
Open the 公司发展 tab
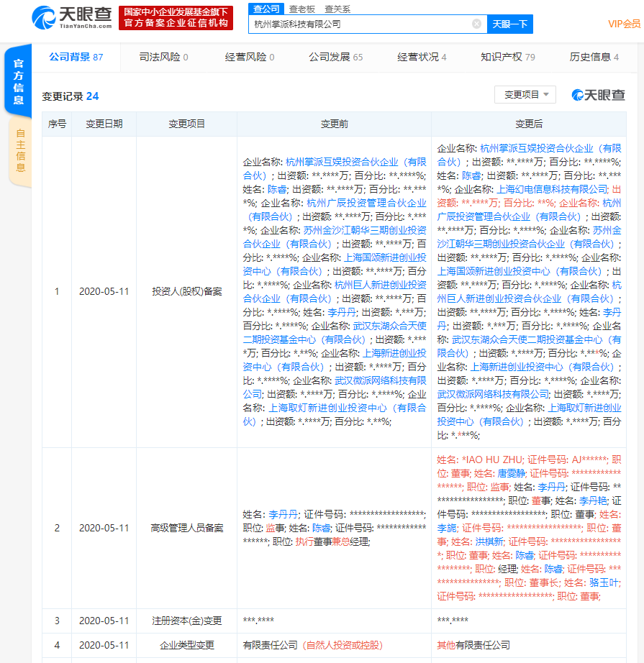[x=335, y=57]
